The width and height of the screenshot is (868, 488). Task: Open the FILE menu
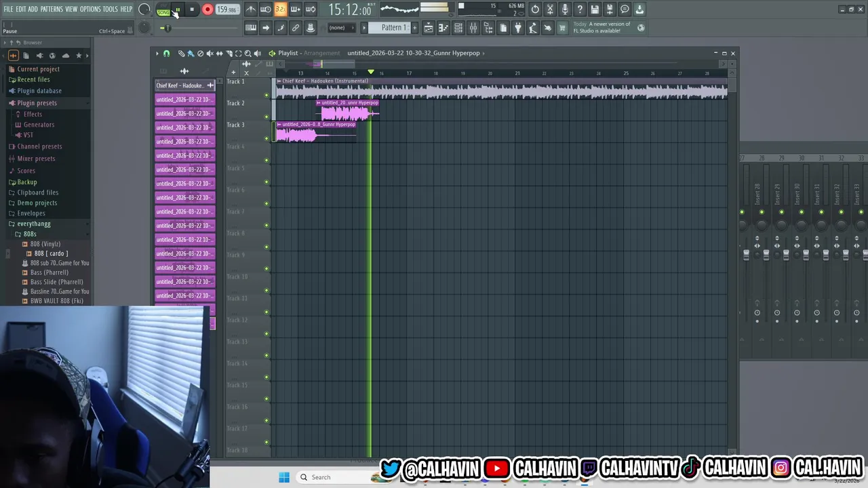(x=8, y=9)
